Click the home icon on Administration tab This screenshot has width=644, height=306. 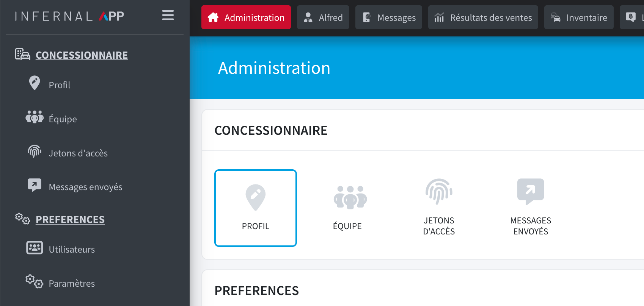click(213, 17)
